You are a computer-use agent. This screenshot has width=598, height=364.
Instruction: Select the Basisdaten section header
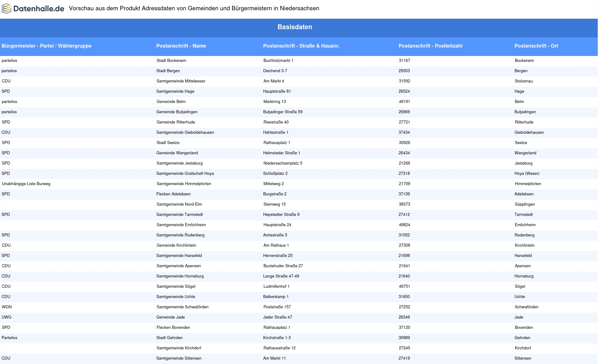coord(295,27)
